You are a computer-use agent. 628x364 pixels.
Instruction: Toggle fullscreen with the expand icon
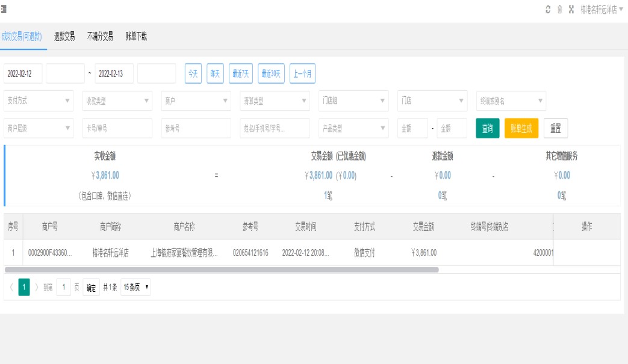click(x=571, y=10)
